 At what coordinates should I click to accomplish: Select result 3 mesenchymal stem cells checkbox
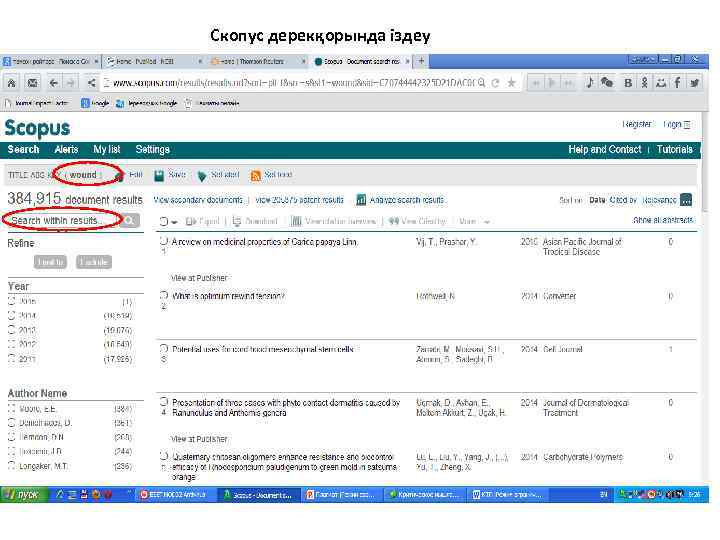click(163, 348)
